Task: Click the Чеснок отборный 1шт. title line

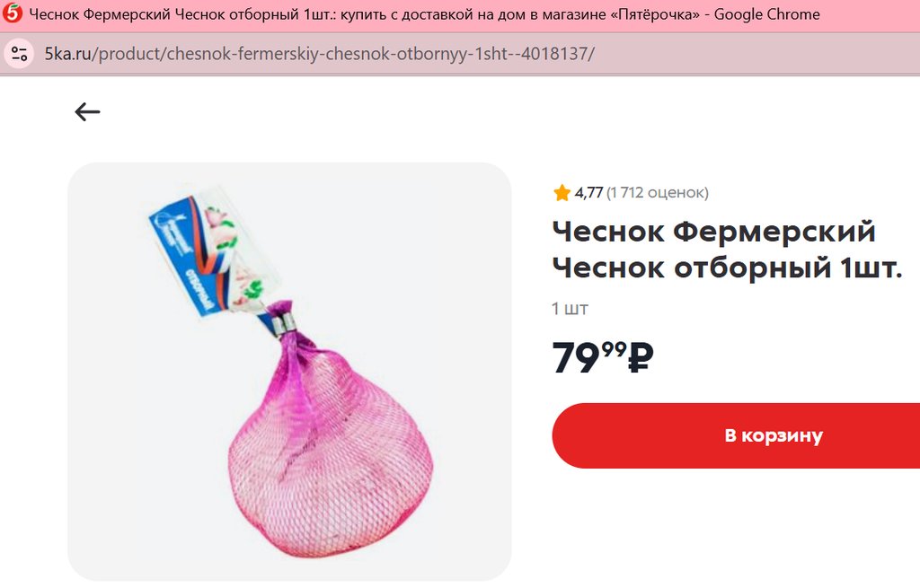Action: point(727,268)
